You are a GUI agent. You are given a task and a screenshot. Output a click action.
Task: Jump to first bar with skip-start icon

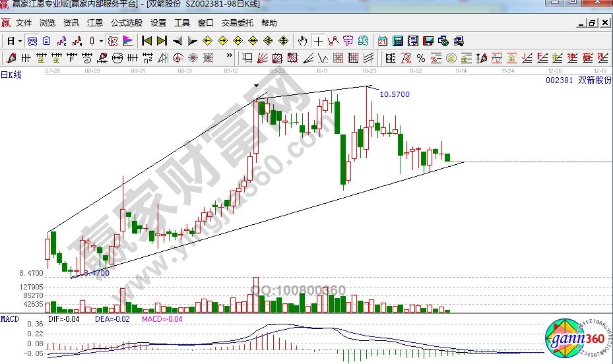[147, 41]
